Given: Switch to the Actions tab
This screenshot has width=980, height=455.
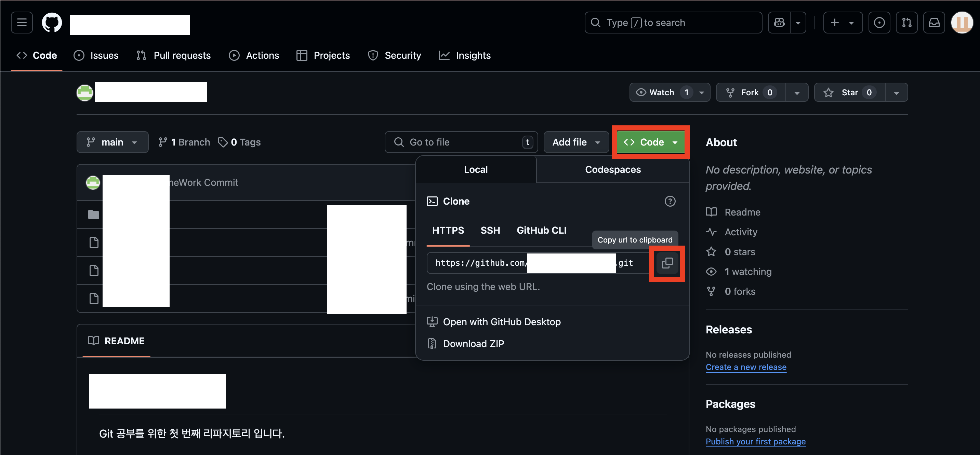Looking at the screenshot, I should pyautogui.click(x=254, y=55).
